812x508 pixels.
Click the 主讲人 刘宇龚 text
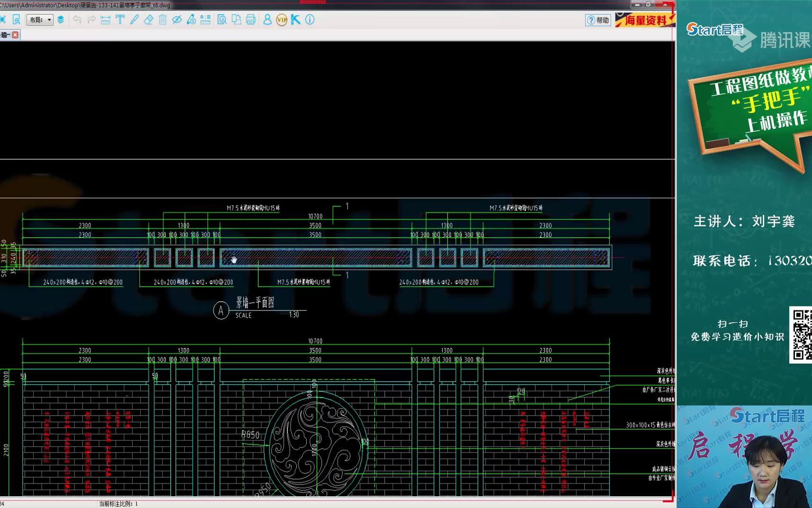pos(744,221)
